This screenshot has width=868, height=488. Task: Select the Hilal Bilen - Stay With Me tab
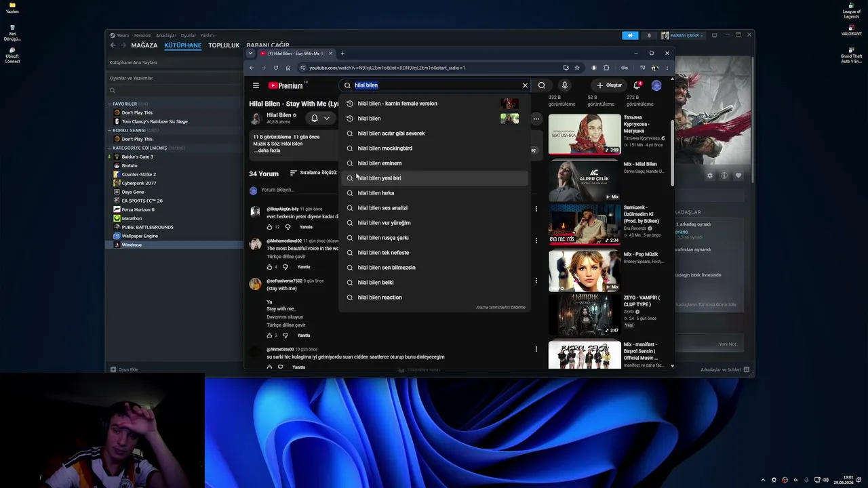296,54
